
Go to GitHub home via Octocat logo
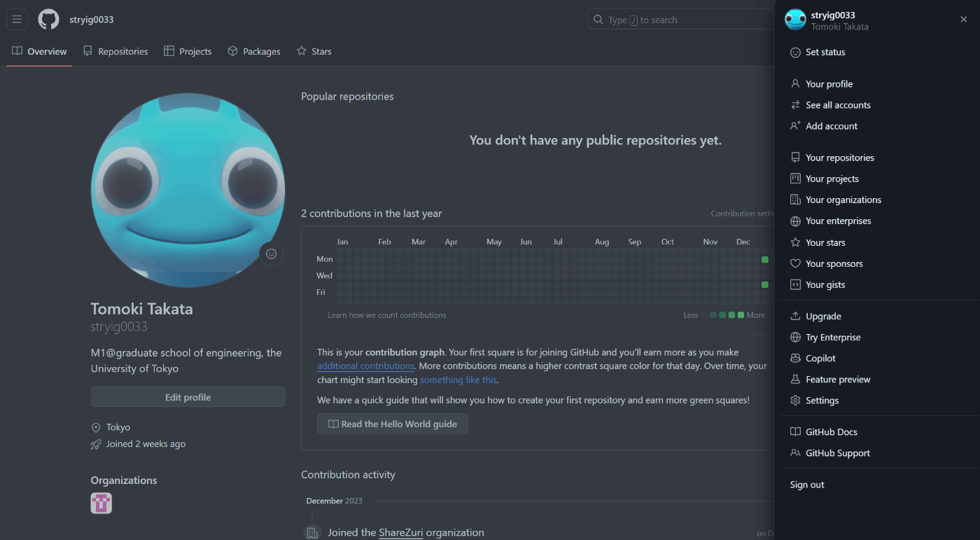[48, 20]
